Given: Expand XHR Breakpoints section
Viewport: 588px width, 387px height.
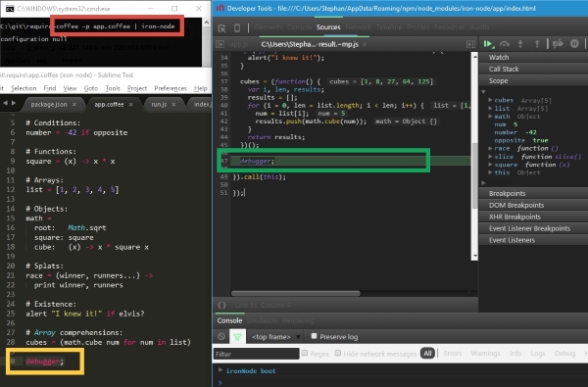Looking at the screenshot, I should point(533,217).
